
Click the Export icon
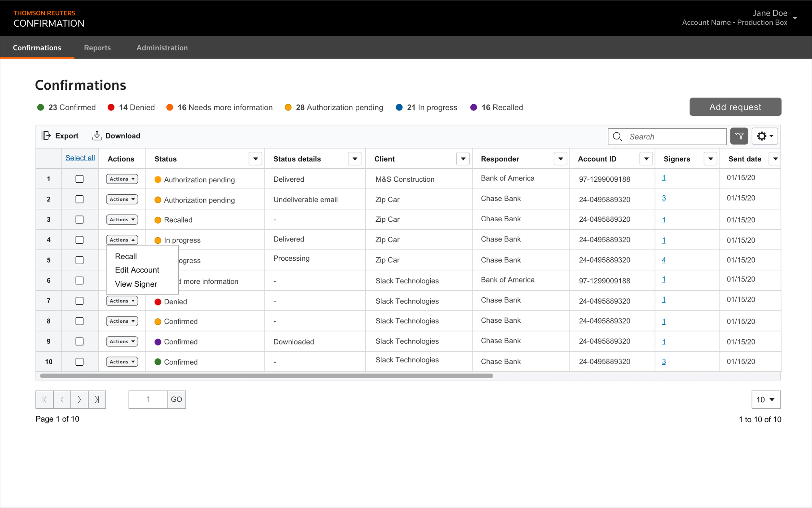click(x=46, y=136)
